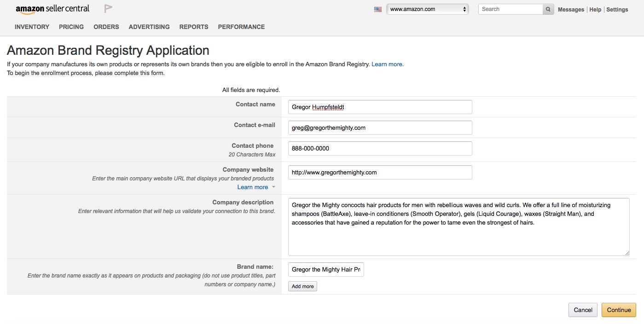The width and height of the screenshot is (644, 324).
Task: Open Settings in the top right
Action: [x=617, y=9]
